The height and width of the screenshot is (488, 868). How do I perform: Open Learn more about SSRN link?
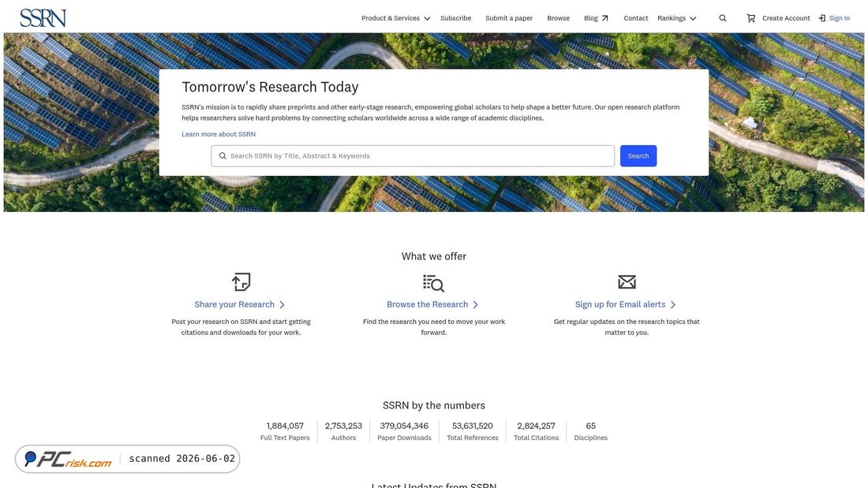tap(219, 134)
